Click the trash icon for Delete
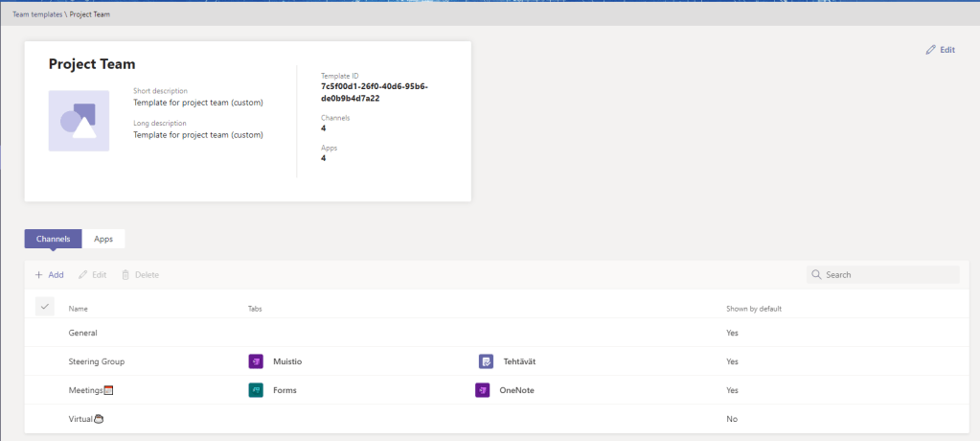 [x=125, y=275]
